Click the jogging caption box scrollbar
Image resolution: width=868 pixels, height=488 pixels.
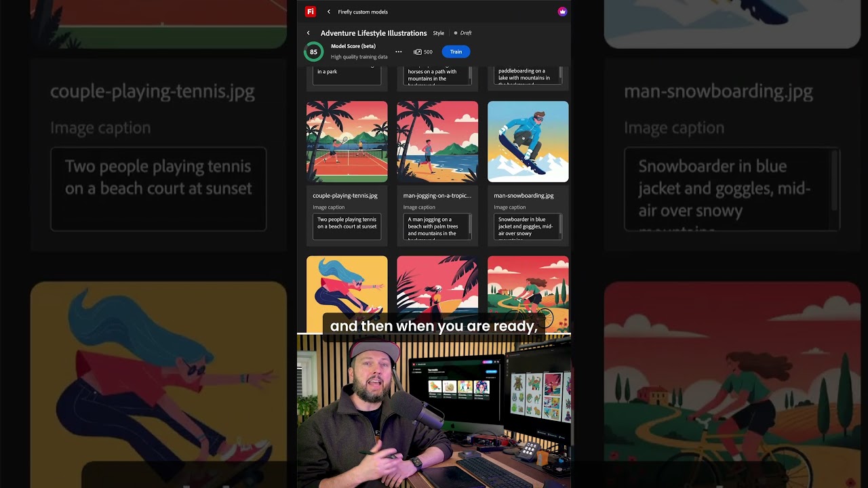click(x=470, y=224)
